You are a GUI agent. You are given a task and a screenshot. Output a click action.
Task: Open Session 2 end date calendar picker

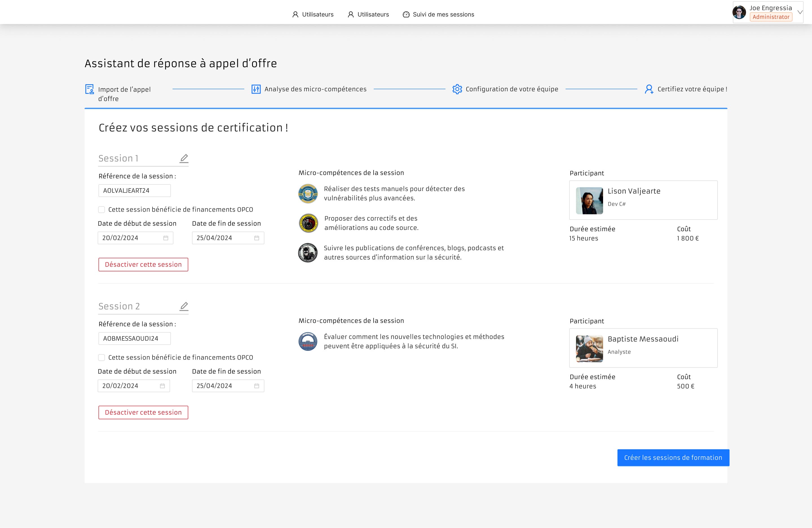257,386
